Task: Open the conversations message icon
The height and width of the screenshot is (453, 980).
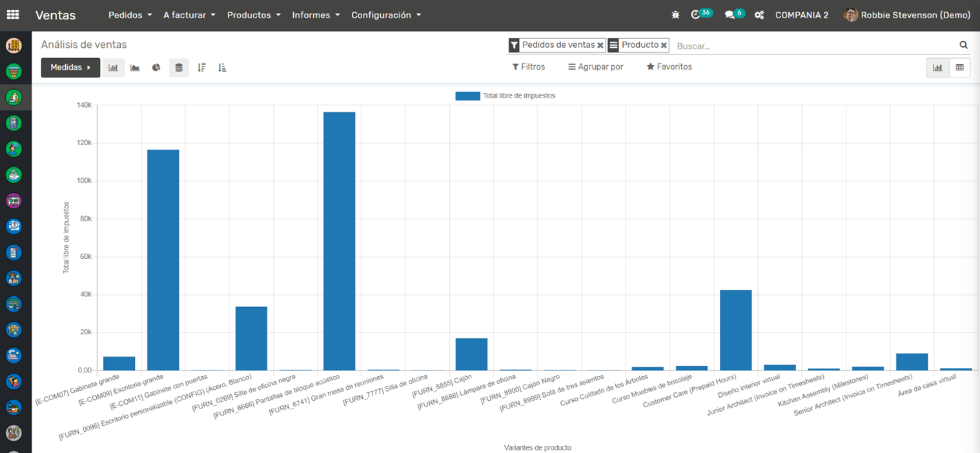Action: click(730, 15)
